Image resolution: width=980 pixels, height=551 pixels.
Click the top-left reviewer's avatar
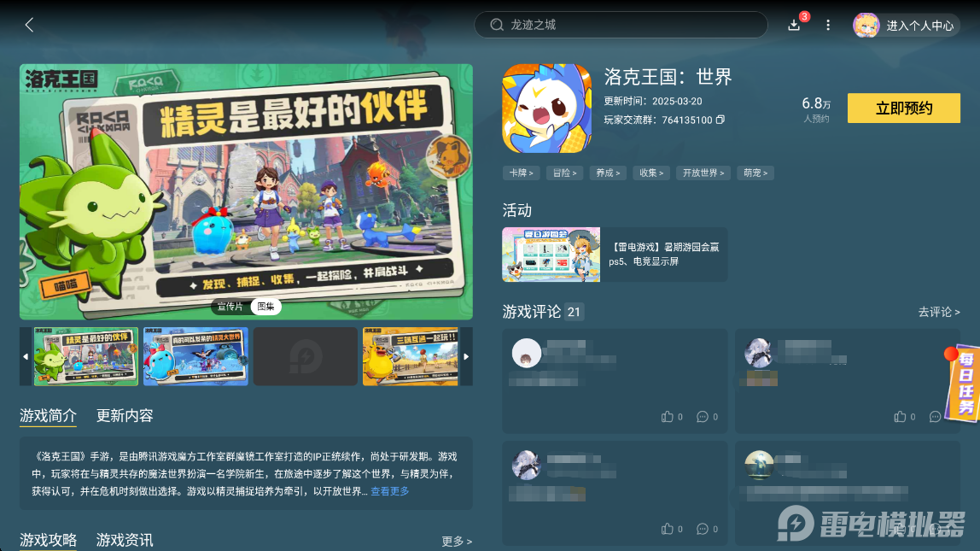tap(527, 354)
